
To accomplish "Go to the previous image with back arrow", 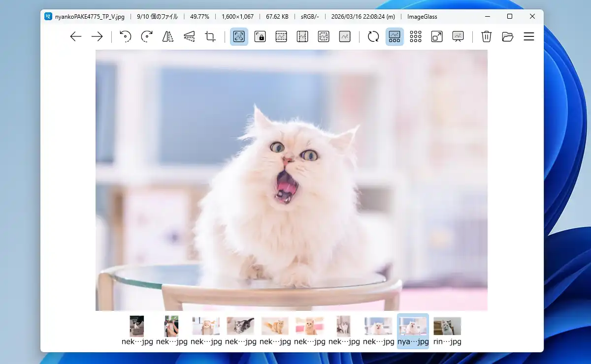I will 75,36.
